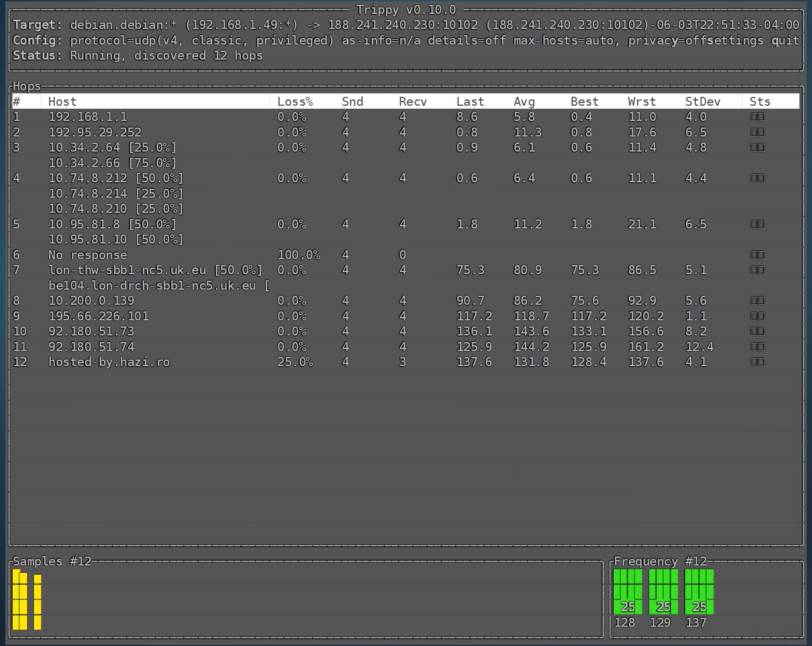Click the status icon in 195.66.226.101 row

[x=757, y=316]
